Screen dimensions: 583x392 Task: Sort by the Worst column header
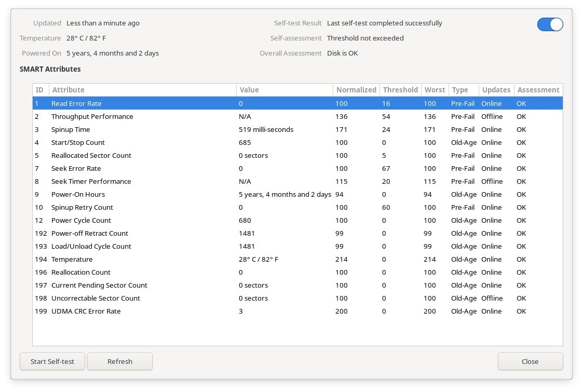point(435,90)
